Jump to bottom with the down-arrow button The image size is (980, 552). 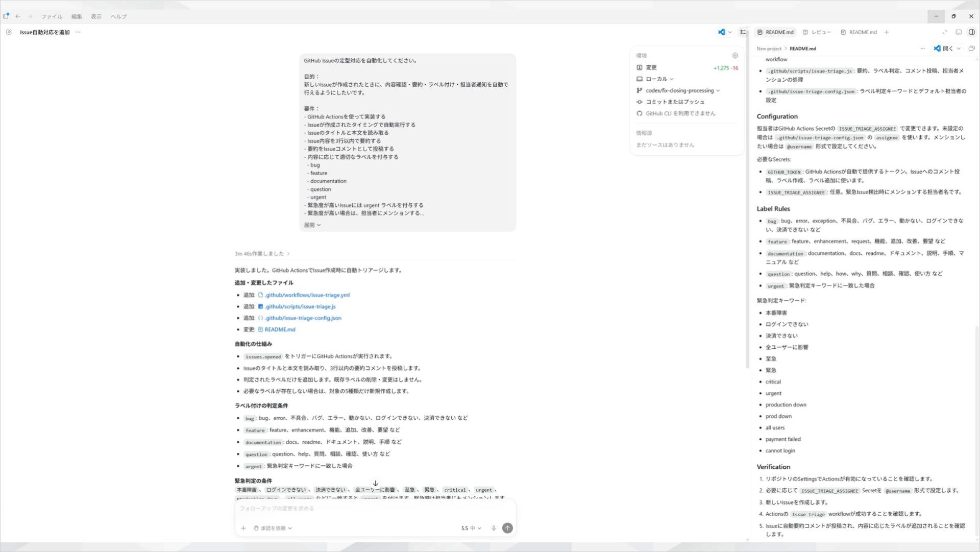point(375,484)
